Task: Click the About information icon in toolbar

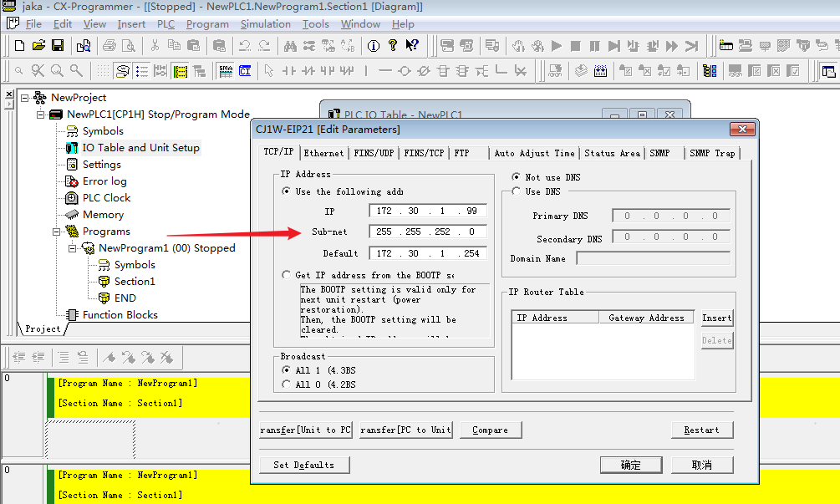Action: [x=373, y=45]
